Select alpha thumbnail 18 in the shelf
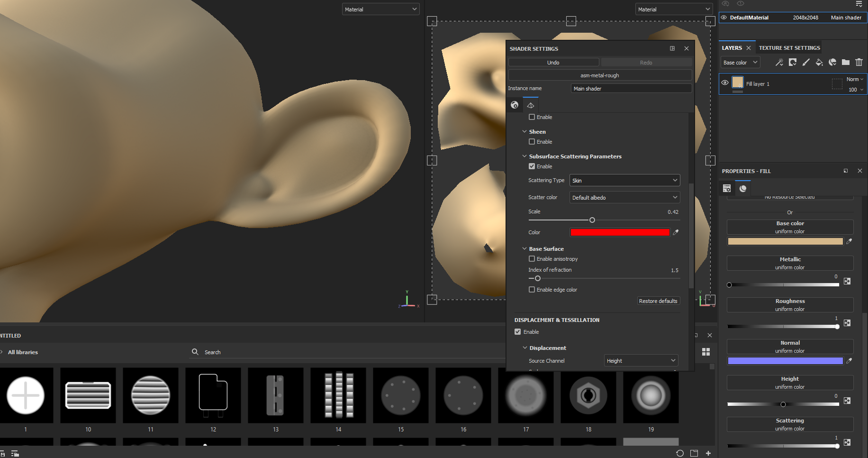 (x=588, y=395)
